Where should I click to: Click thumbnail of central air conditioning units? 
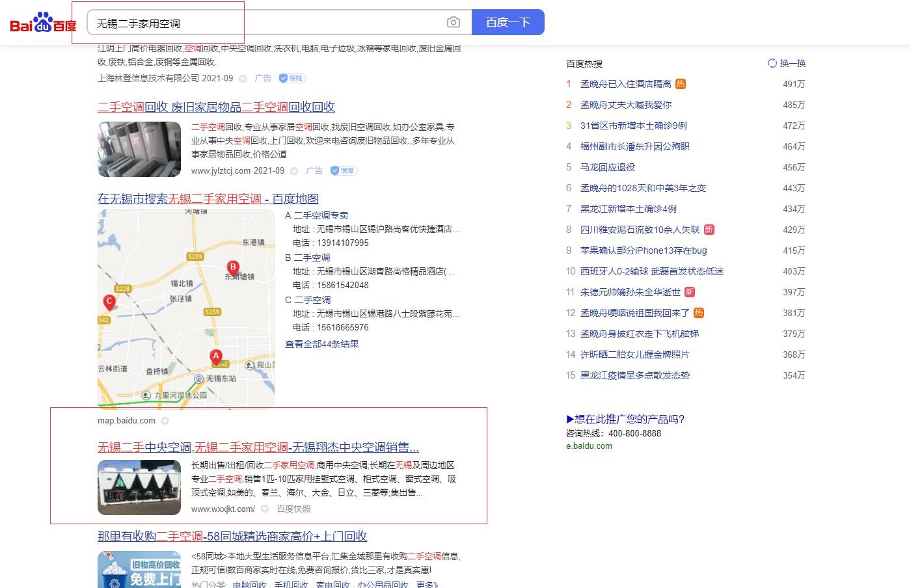point(139,488)
